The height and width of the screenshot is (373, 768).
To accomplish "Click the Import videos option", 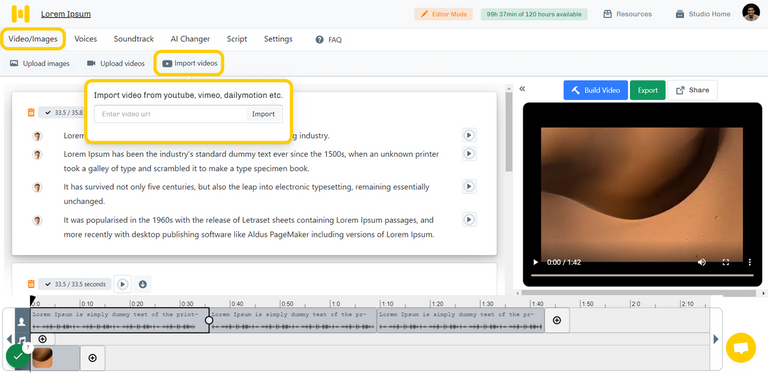I will pos(190,63).
